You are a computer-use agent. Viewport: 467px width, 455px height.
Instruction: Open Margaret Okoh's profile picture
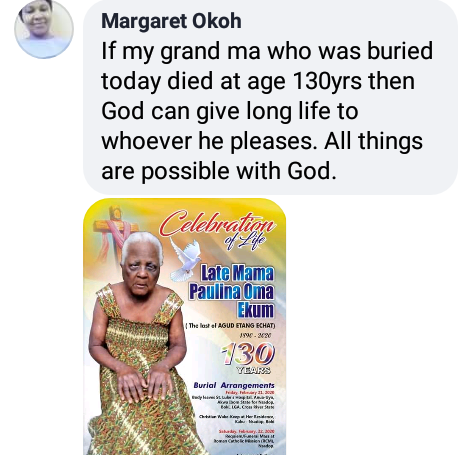44,29
